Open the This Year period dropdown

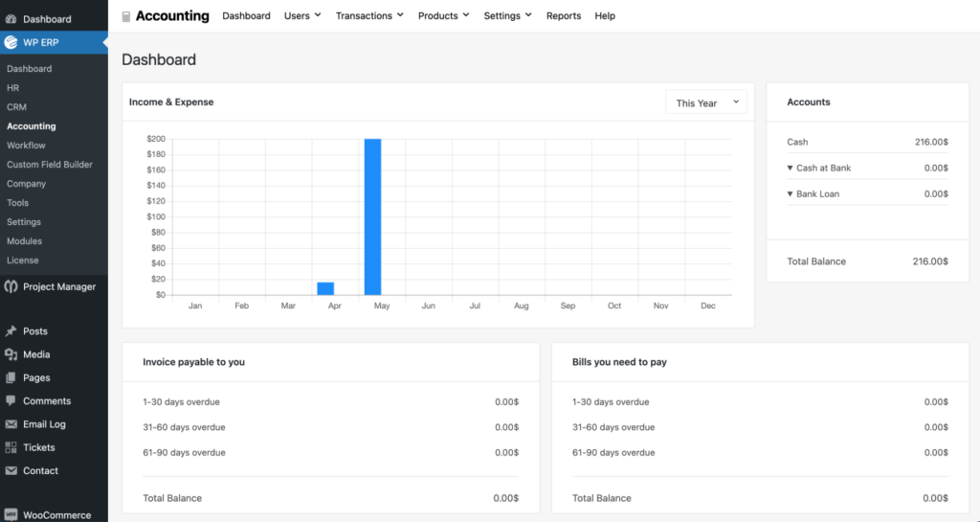(x=705, y=102)
